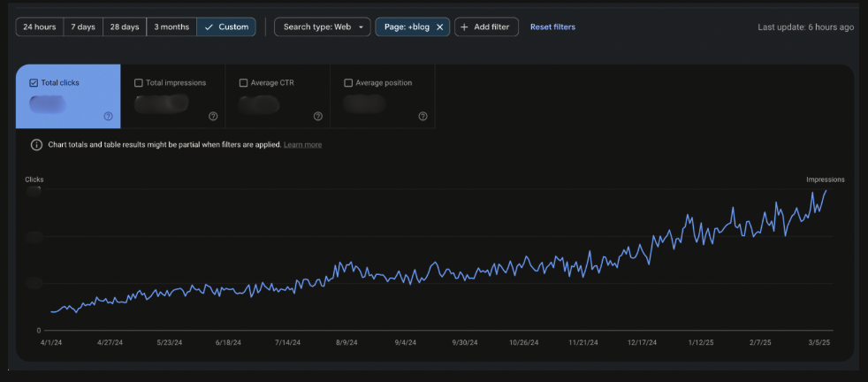The image size is (868, 382).
Task: Click the 5/23/24 date label
Action: coord(170,343)
